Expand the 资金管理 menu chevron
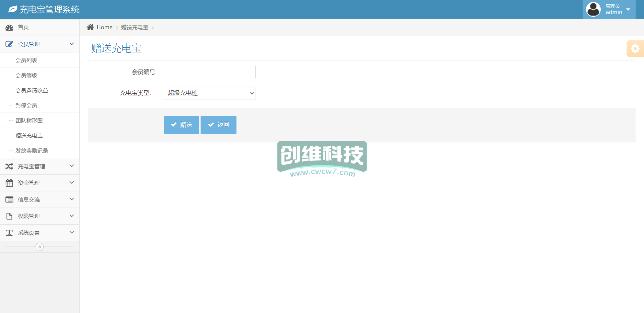 [71, 183]
